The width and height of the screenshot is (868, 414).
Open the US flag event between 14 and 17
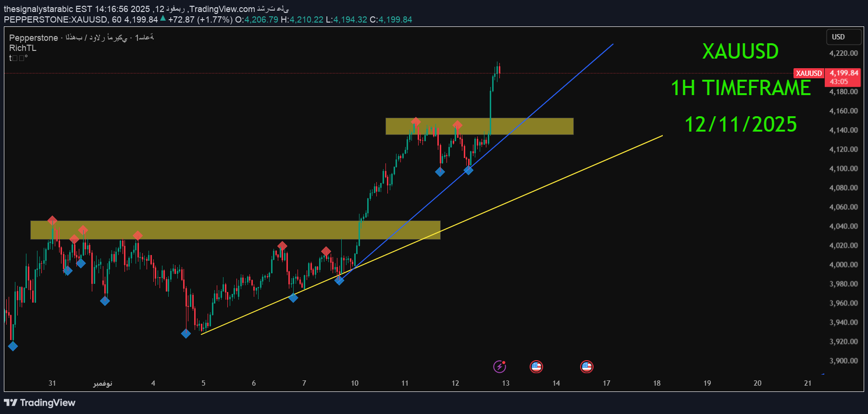point(586,366)
